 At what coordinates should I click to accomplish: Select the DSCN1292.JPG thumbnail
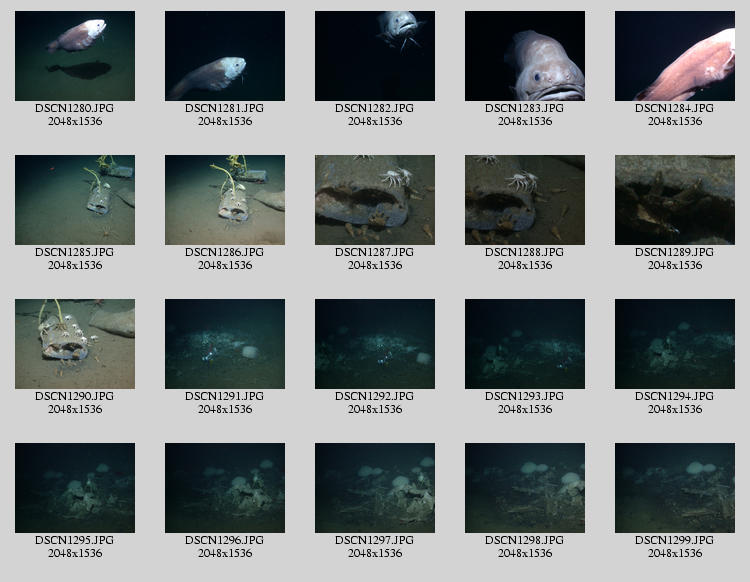375,344
